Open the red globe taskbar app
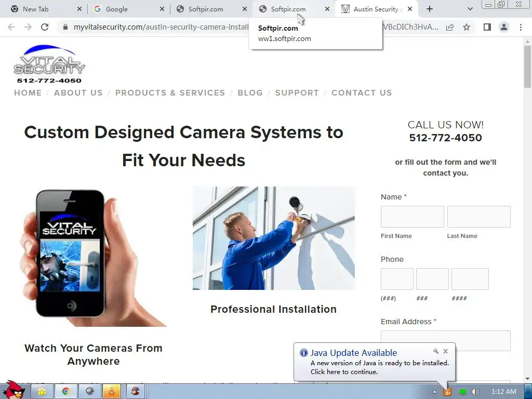This screenshot has width=532, height=399. coord(136,392)
